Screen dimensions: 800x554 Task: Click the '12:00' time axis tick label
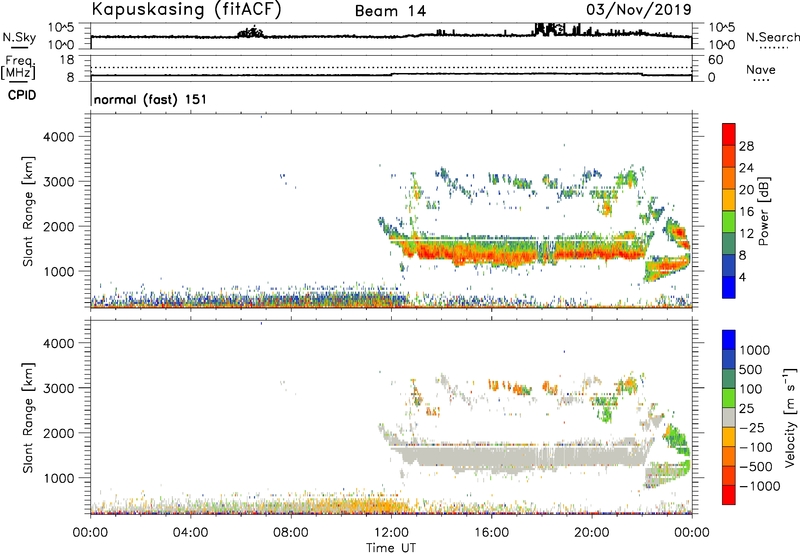pyautogui.click(x=391, y=533)
